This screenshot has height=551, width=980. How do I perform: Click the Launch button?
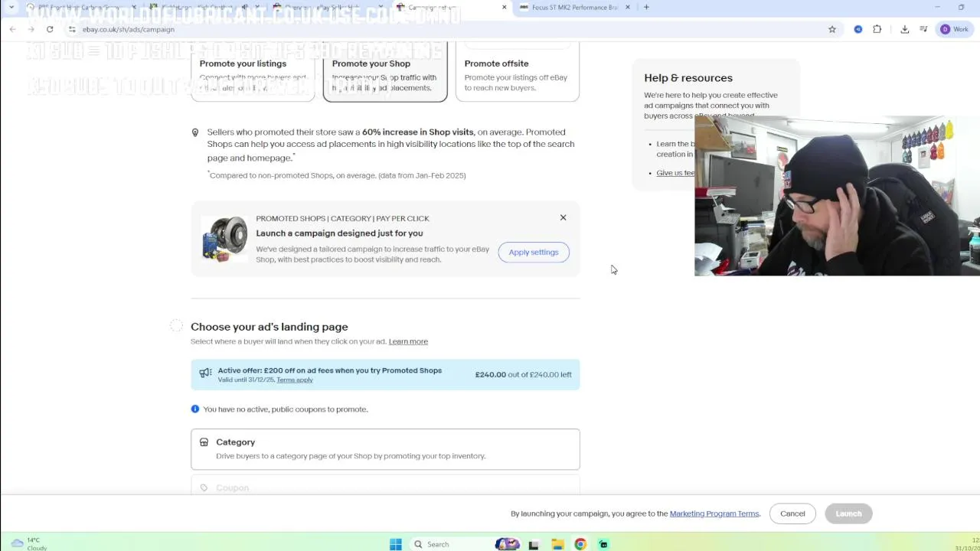[848, 514]
